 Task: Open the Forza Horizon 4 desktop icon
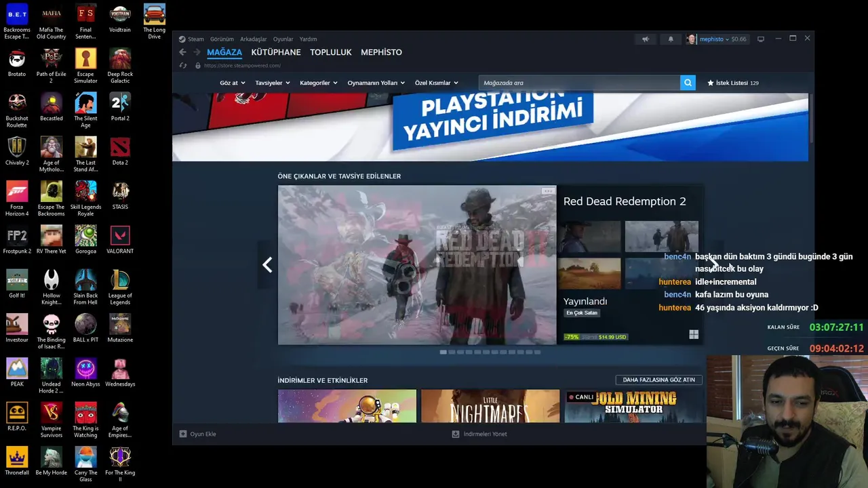pos(17,198)
